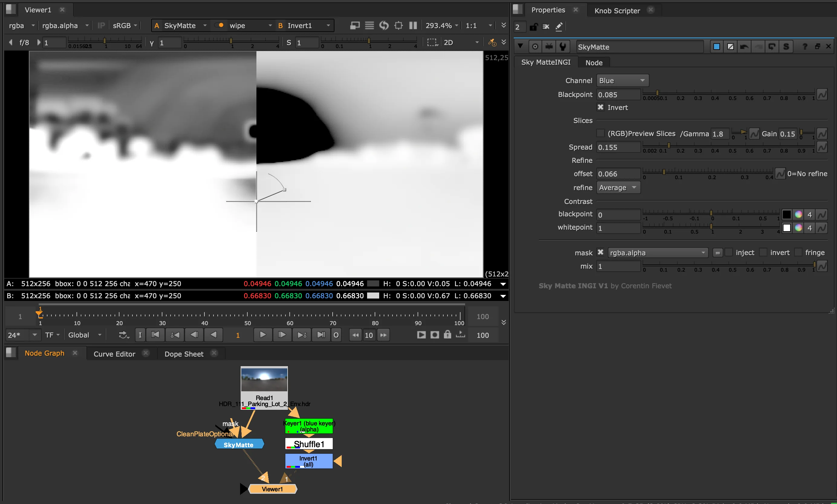Click the viewer refresh/update icon

click(x=384, y=25)
